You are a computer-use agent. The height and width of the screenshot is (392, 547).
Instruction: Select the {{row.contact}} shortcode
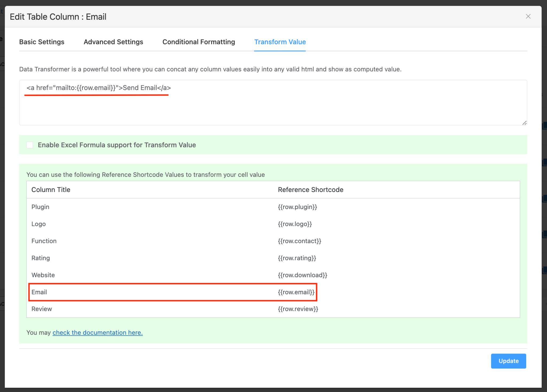click(x=299, y=241)
